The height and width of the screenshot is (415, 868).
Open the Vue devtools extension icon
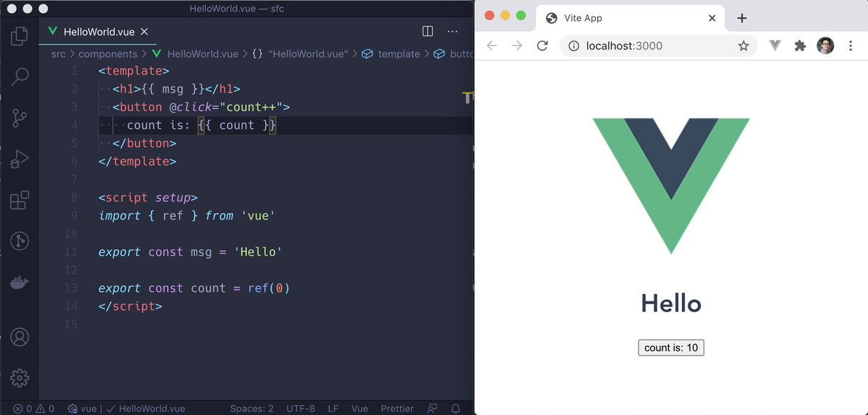coord(775,46)
